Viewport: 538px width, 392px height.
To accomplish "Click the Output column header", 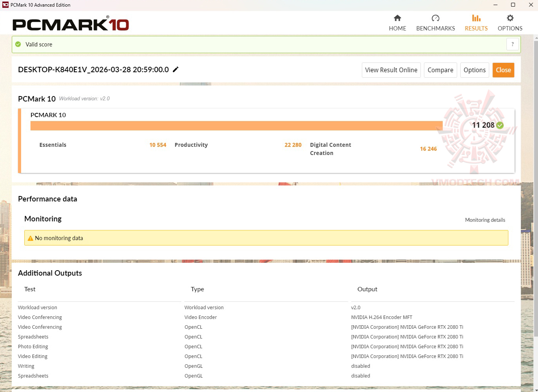I will tap(367, 289).
